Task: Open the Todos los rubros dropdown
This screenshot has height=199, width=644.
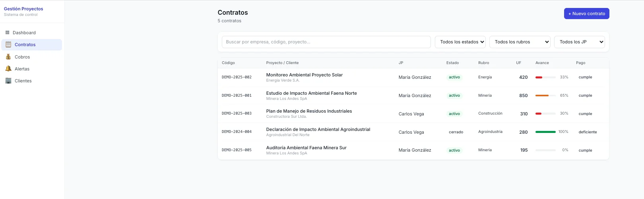Action: tap(520, 42)
